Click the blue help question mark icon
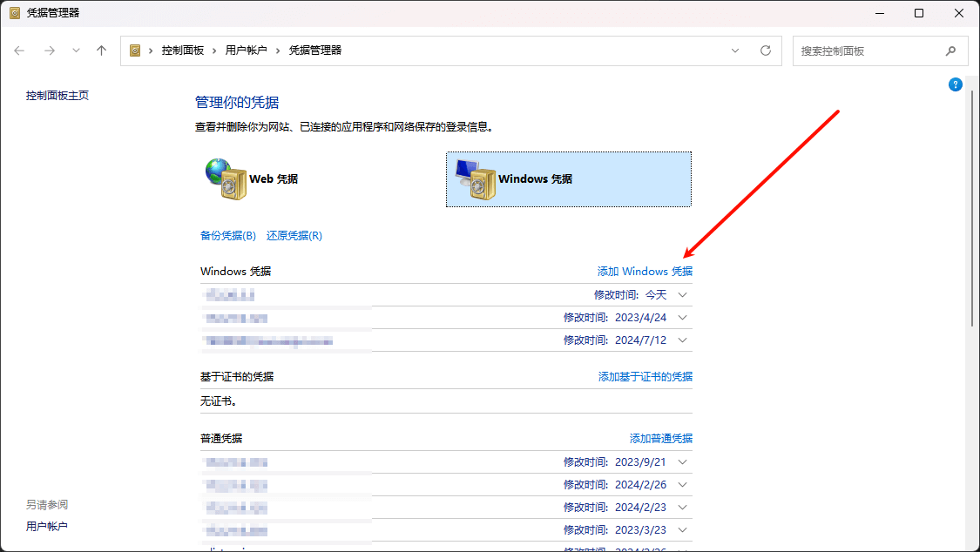The height and width of the screenshot is (552, 980). 955,84
